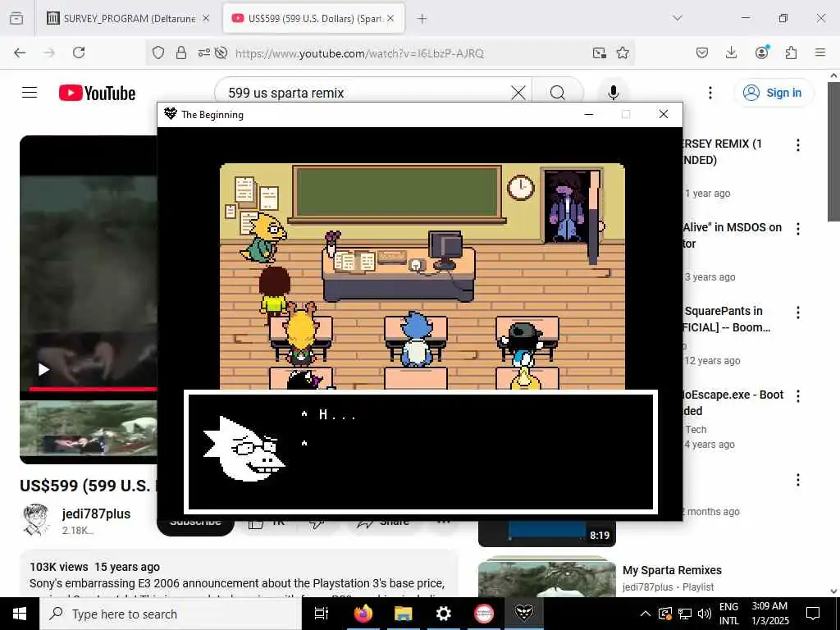Viewport: 840px width, 630px height.
Task: Open tracking protection shield icon
Action: (158, 52)
